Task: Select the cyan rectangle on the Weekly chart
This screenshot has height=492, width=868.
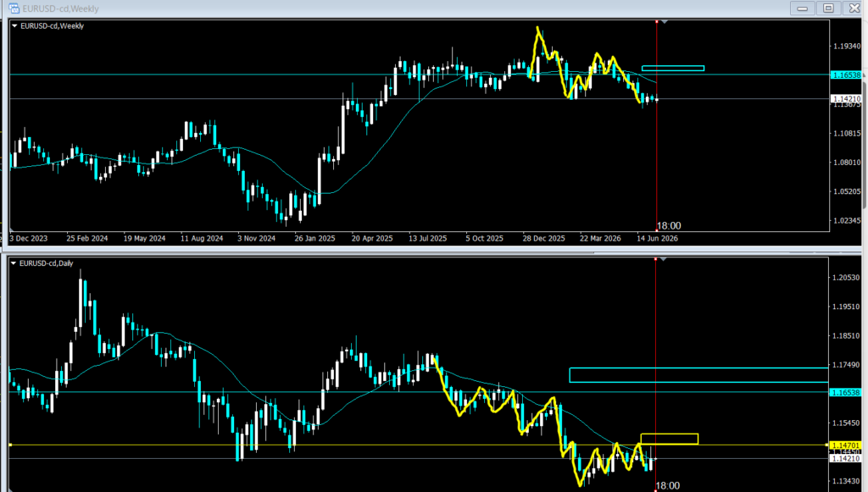Action: (673, 69)
